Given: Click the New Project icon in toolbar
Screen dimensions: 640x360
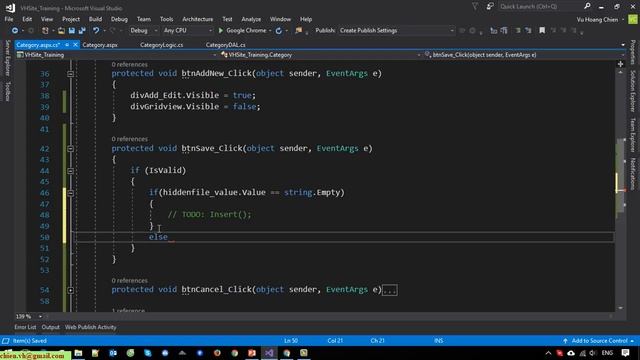Looking at the screenshot, I should point(45,31).
